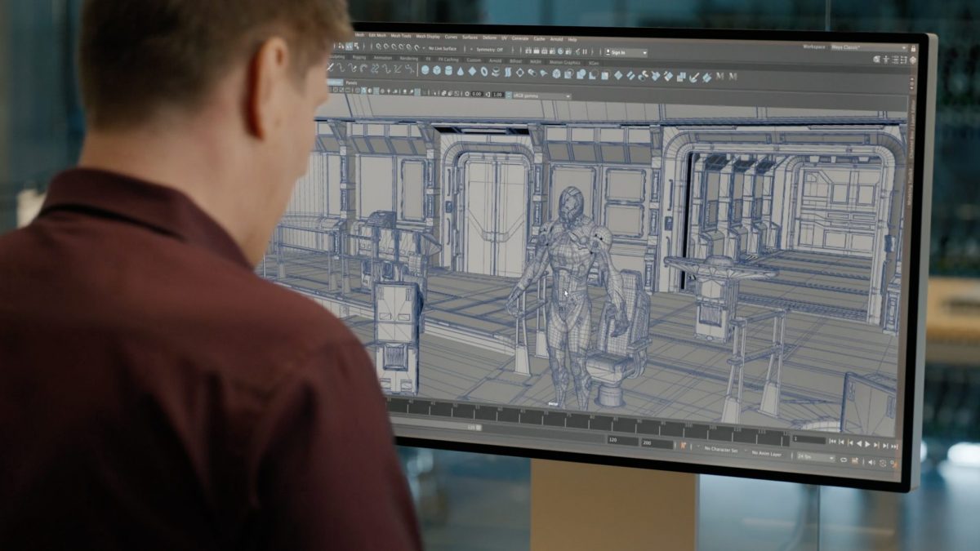Jump to the end of playback range

(894, 446)
